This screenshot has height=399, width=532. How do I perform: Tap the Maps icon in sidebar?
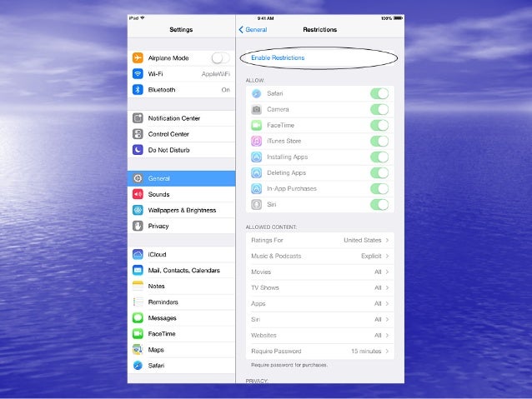coord(138,350)
